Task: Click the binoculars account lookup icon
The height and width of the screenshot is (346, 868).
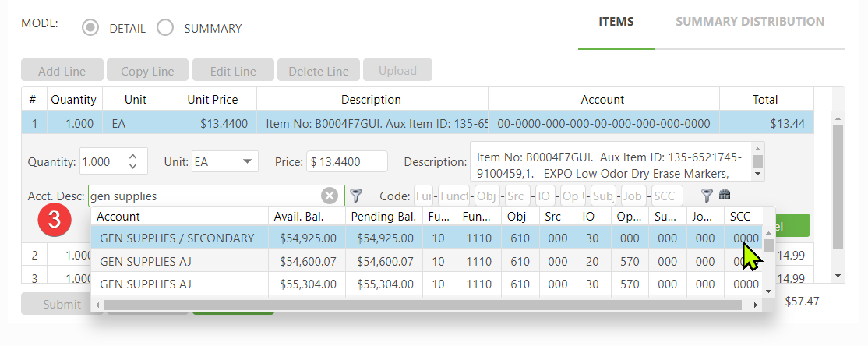Action: 725,195
